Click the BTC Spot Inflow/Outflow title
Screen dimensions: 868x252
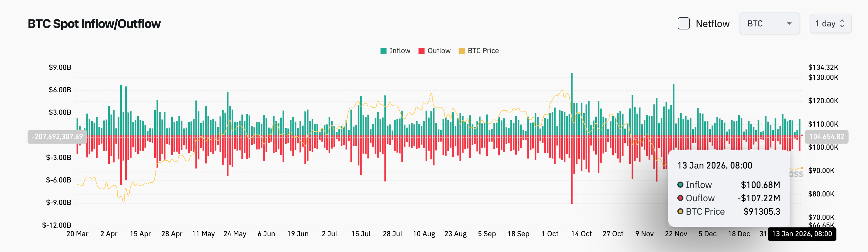(94, 24)
